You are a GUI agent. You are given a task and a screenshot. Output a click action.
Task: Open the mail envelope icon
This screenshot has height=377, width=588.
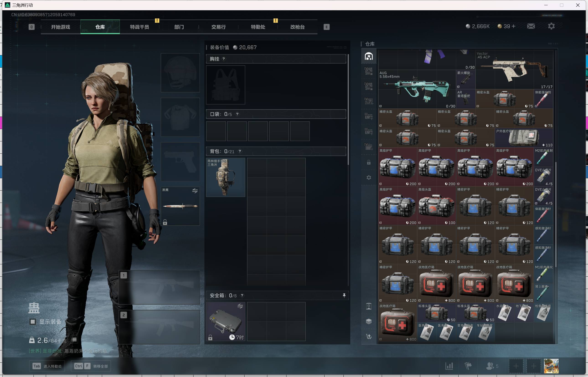point(531,26)
